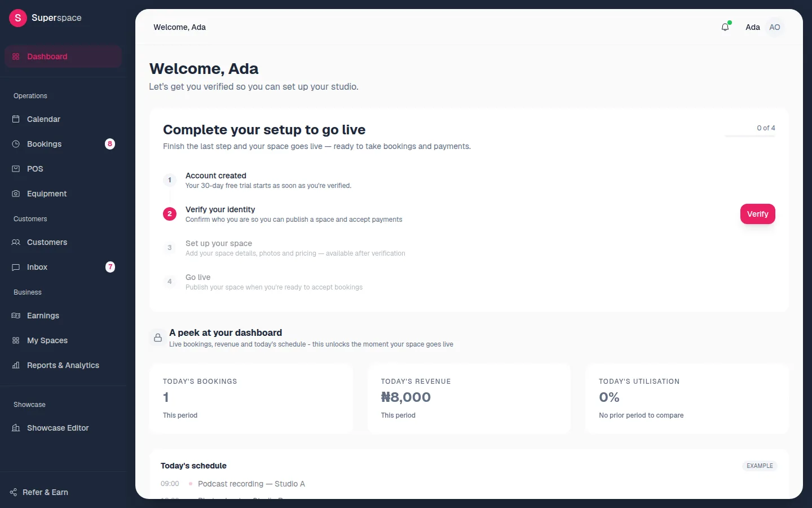The height and width of the screenshot is (508, 812).
Task: Click the Verify button
Action: (757, 214)
